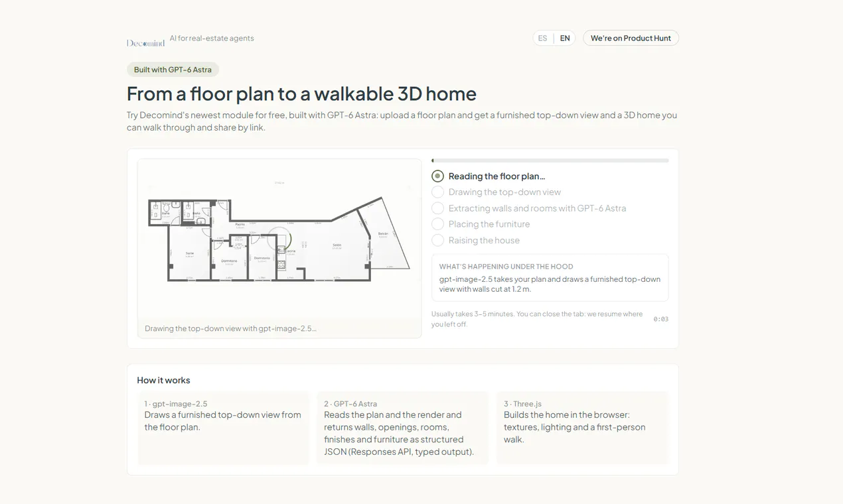This screenshot has height=504, width=843.
Task: Click the processing progress bar
Action: [550, 160]
